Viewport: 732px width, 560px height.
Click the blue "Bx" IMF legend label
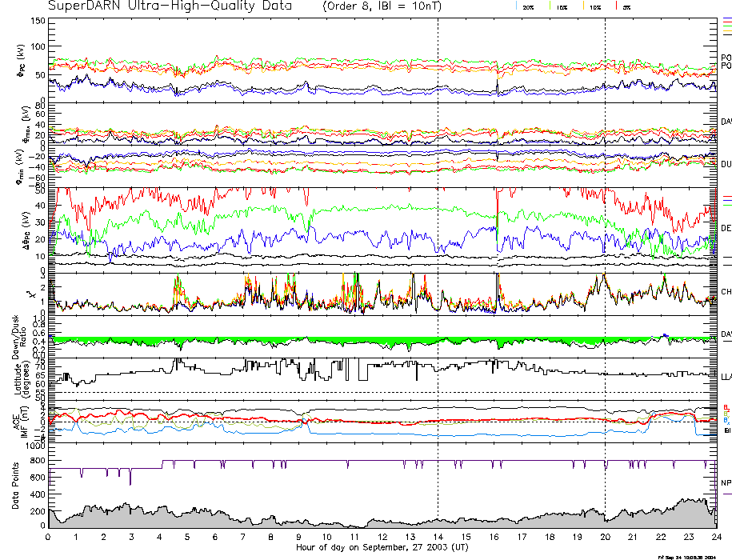pos(726,421)
